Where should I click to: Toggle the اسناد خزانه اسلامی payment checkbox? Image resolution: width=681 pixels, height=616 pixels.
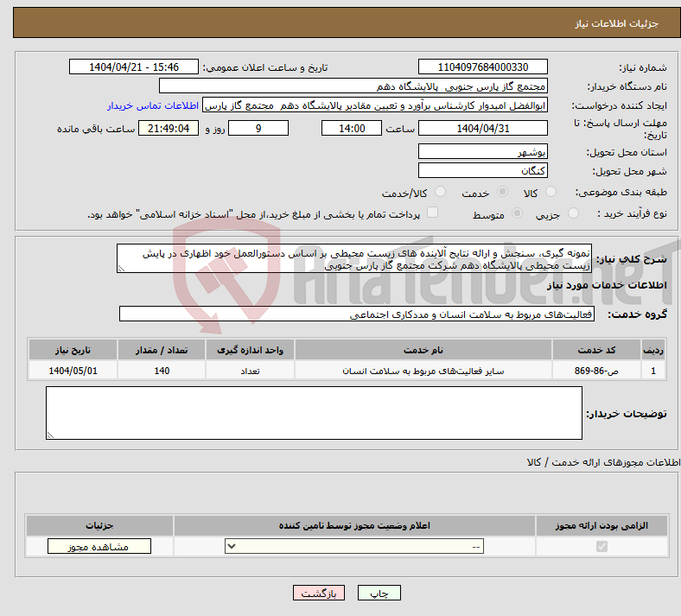coord(433,213)
